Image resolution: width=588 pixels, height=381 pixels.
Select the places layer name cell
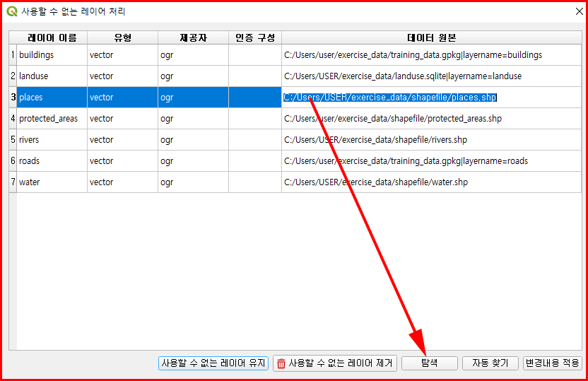pos(52,97)
